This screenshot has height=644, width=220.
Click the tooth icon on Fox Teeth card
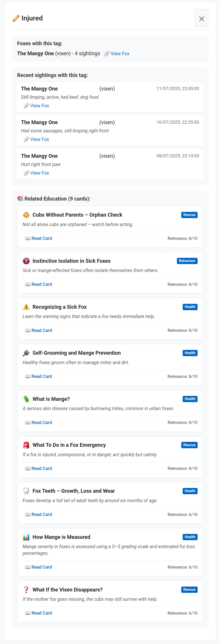[26, 491]
